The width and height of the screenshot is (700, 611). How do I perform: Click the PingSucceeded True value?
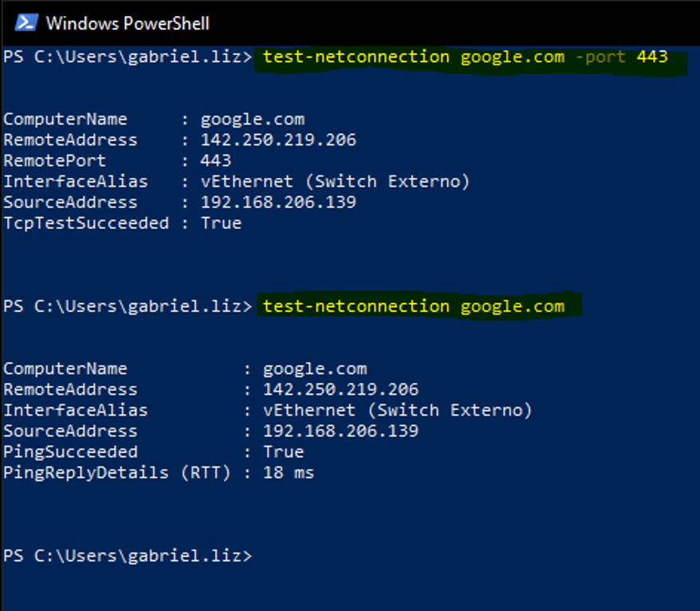tap(284, 452)
